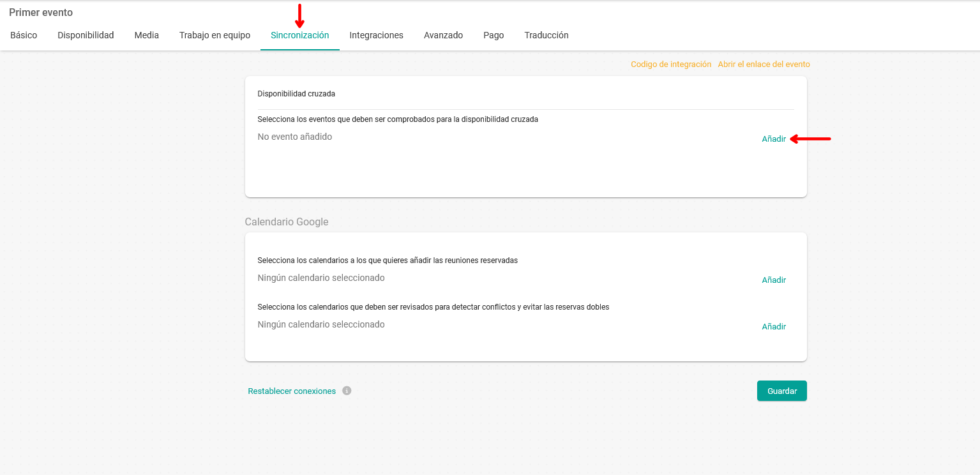Select the Sincronización tab
Screen dimensions: 980x475
pyautogui.click(x=299, y=35)
